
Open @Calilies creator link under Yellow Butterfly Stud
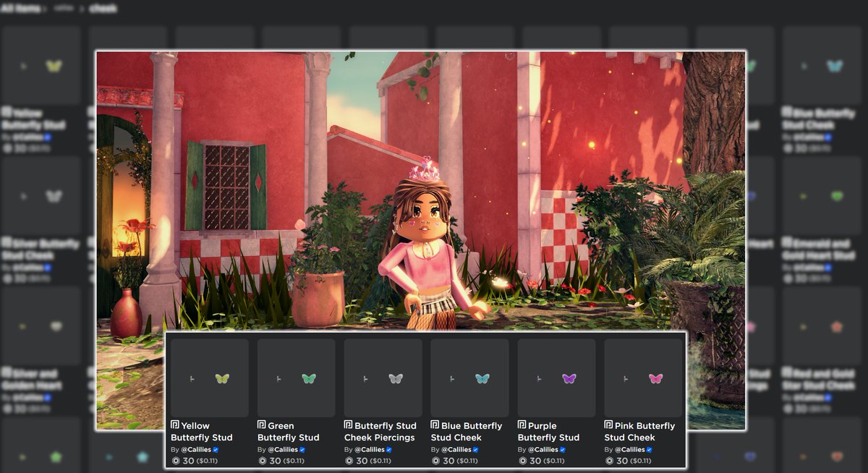pos(196,450)
